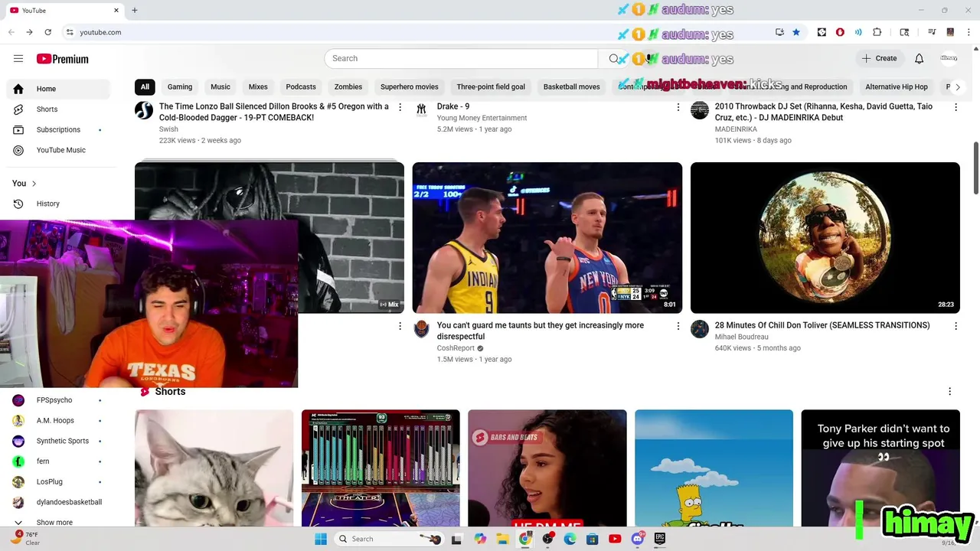The width and height of the screenshot is (980, 551).
Task: Open options for Lonzo Ball video
Action: [x=400, y=107]
